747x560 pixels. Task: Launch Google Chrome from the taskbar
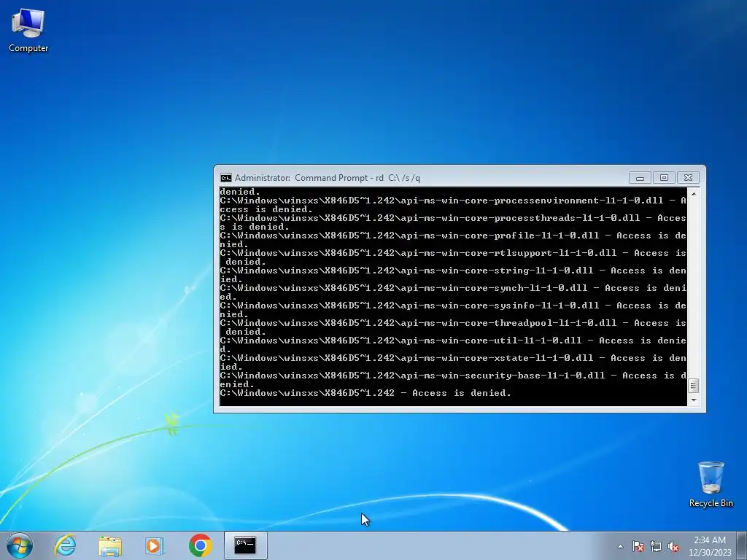[200, 545]
